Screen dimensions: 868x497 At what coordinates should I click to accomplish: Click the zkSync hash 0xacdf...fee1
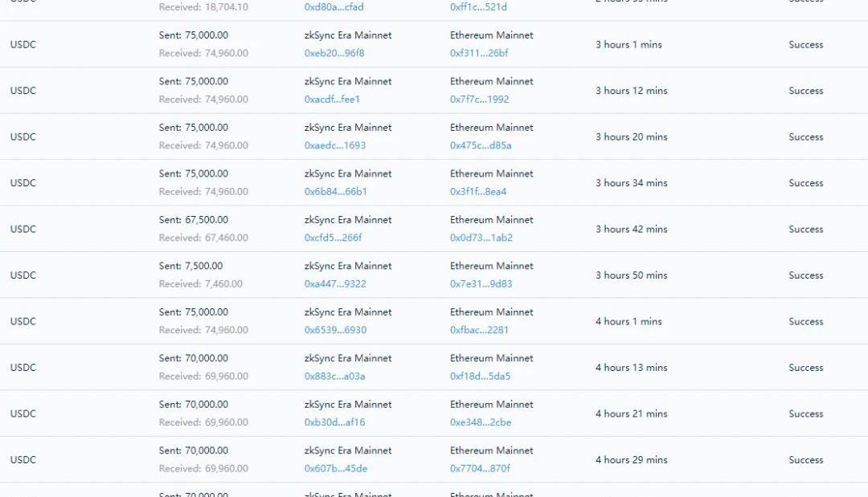(332, 100)
